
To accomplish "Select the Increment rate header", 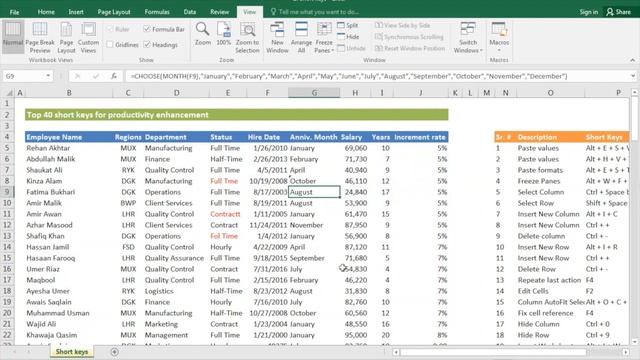I will tap(420, 137).
